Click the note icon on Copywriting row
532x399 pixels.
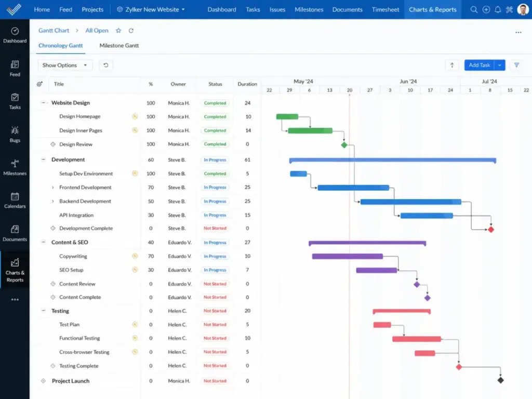coord(135,256)
